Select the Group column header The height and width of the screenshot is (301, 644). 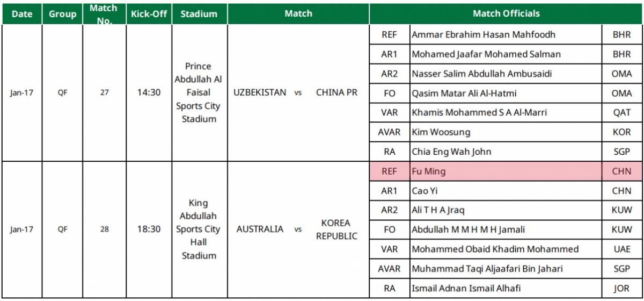coord(63,14)
